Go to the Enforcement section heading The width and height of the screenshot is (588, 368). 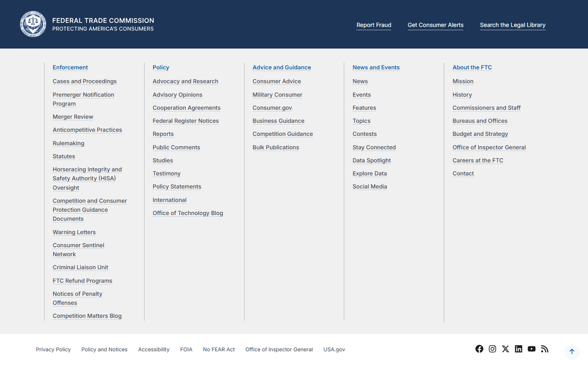70,67
